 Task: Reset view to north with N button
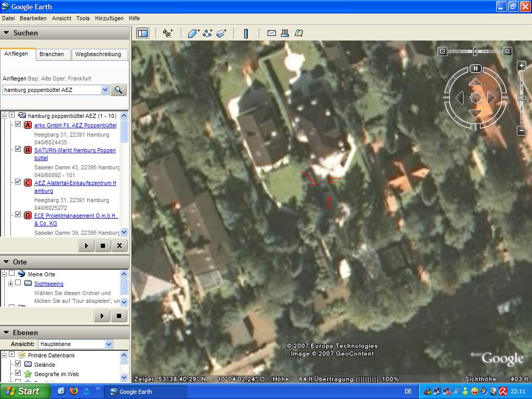pos(475,69)
